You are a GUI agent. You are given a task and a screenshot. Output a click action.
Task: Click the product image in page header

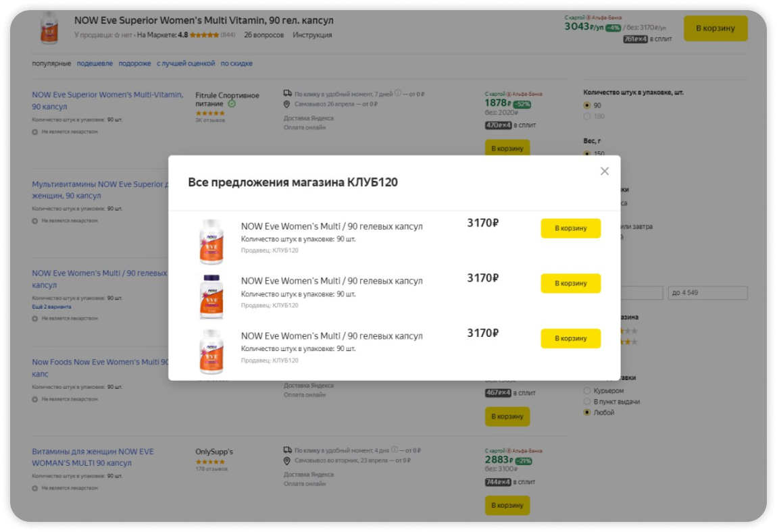pos(49,28)
